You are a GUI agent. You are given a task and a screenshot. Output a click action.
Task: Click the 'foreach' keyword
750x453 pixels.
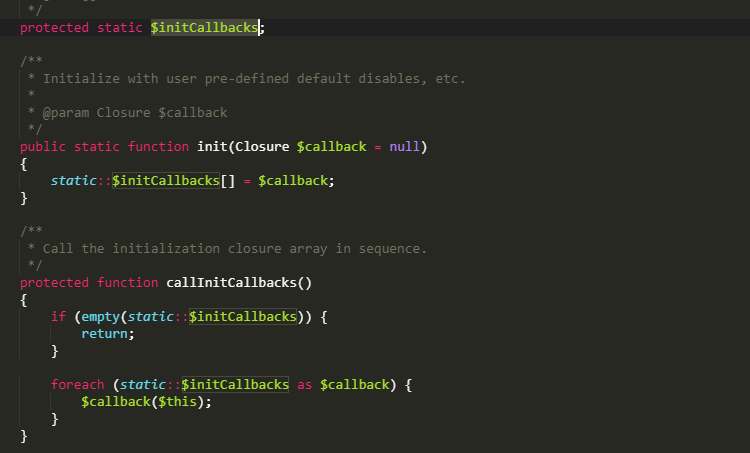pyautogui.click(x=77, y=385)
